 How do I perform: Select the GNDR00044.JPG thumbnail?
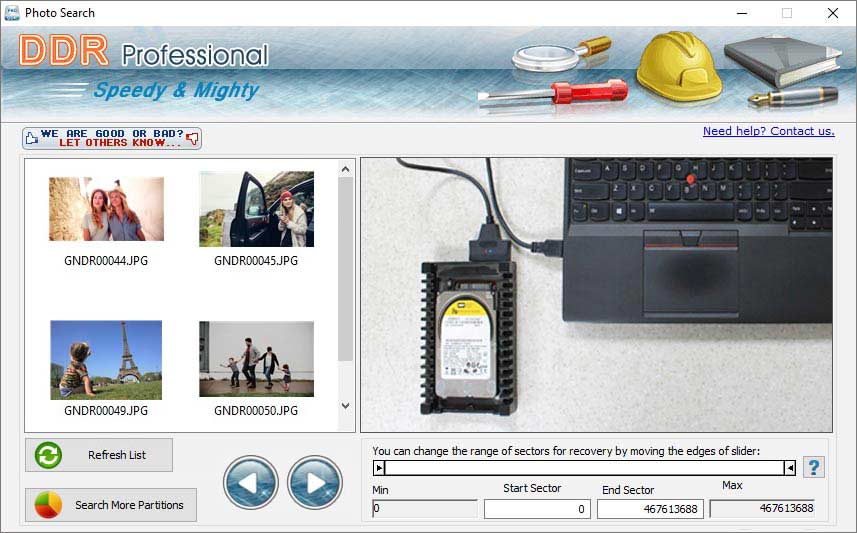tap(106, 209)
